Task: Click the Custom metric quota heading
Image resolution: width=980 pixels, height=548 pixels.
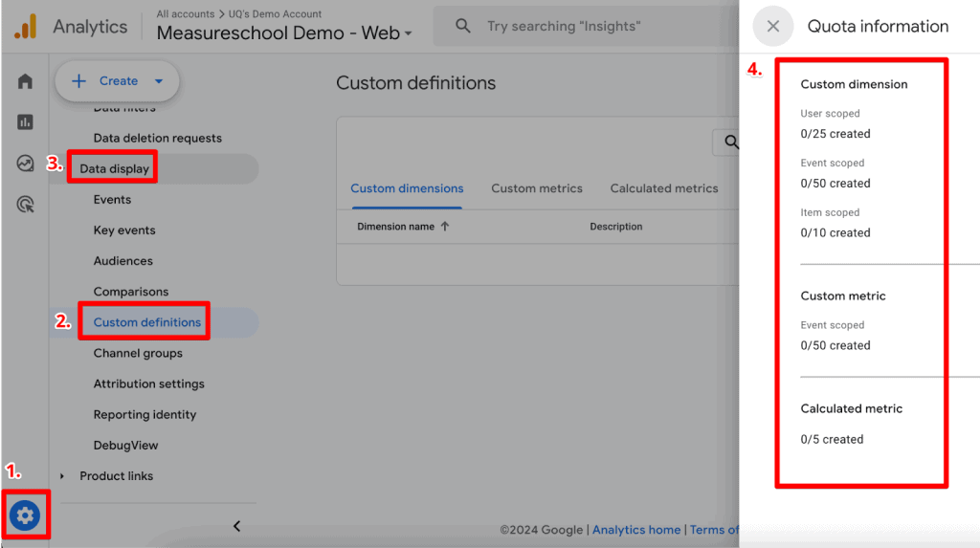Action: point(842,296)
